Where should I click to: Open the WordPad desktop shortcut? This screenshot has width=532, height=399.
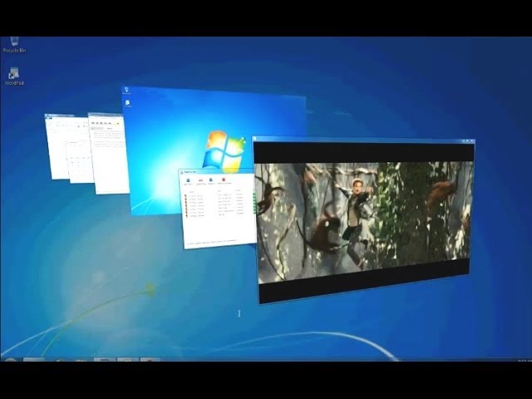(x=14, y=76)
